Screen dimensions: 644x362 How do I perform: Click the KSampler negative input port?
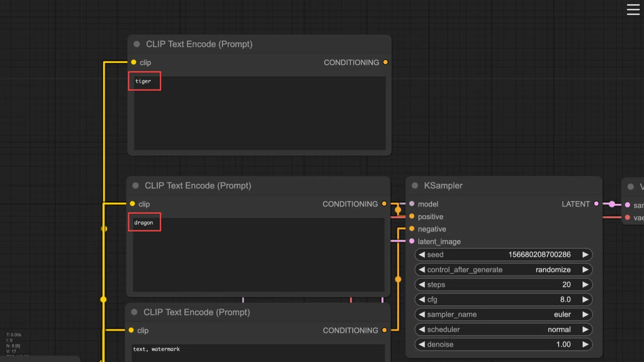coord(412,229)
